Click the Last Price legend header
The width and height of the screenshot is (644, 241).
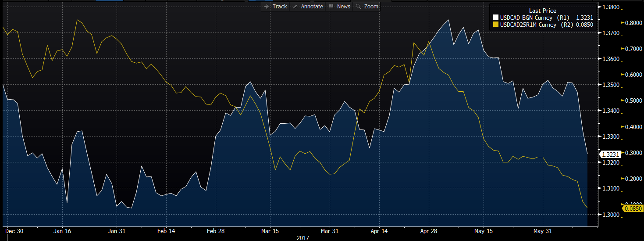(542, 11)
